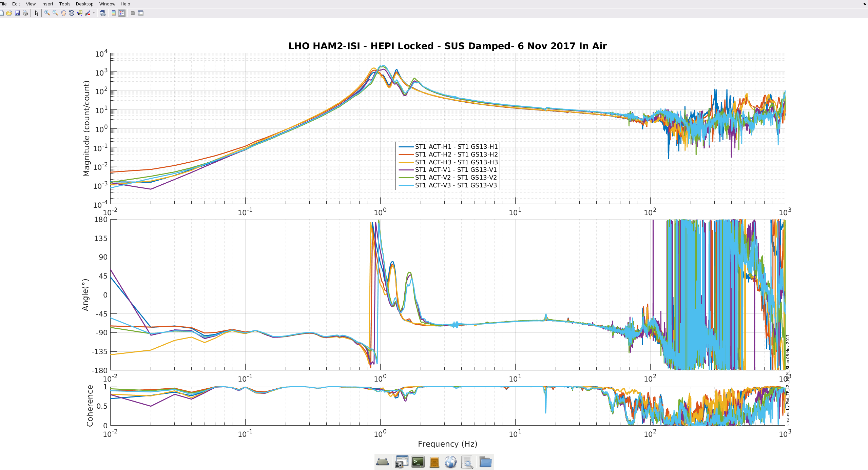Image resolution: width=868 pixels, height=470 pixels.
Task: Click the Brush data paintbrush tool
Action: click(88, 13)
